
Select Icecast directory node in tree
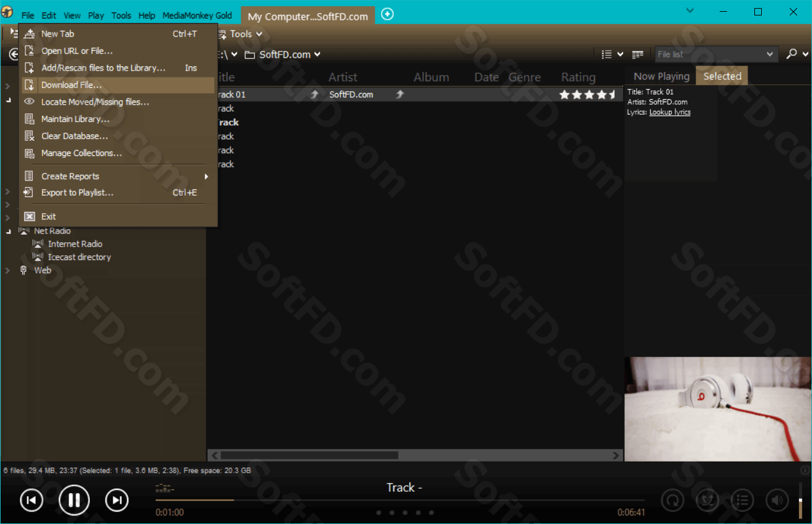click(x=79, y=257)
